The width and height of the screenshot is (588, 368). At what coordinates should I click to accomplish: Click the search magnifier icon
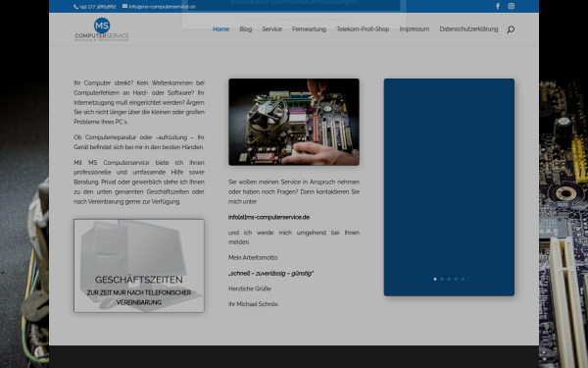511,29
